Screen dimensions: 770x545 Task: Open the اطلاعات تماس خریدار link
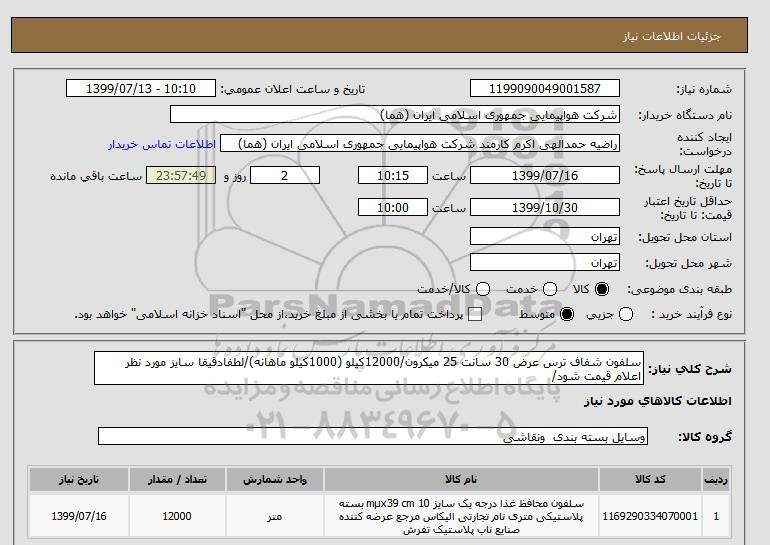tap(162, 145)
